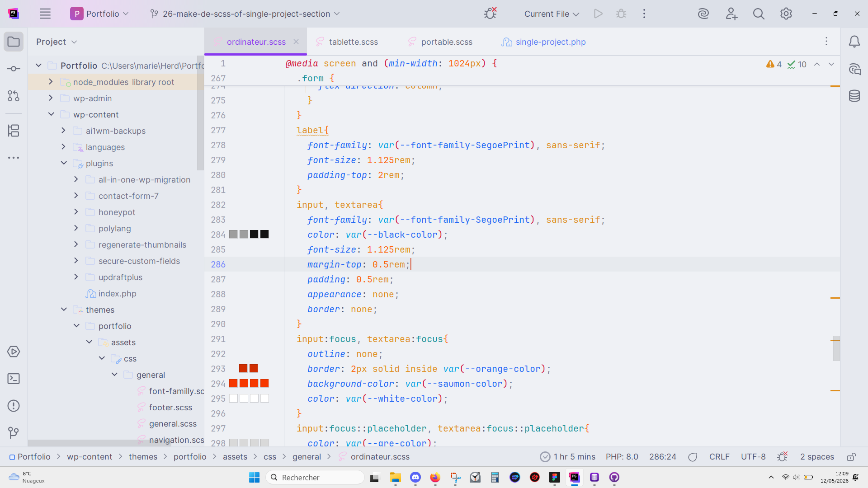This screenshot has width=868, height=488.
Task: Click the CRLF line separator button
Action: 719,457
